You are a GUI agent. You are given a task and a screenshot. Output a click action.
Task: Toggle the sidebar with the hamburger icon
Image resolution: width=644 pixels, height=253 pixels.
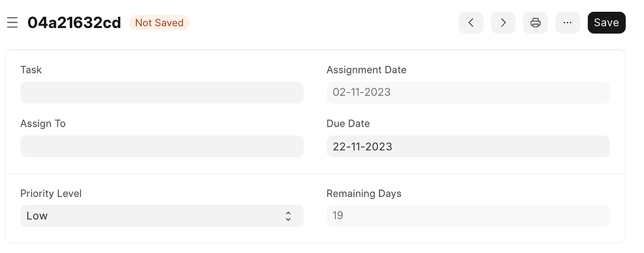click(12, 22)
